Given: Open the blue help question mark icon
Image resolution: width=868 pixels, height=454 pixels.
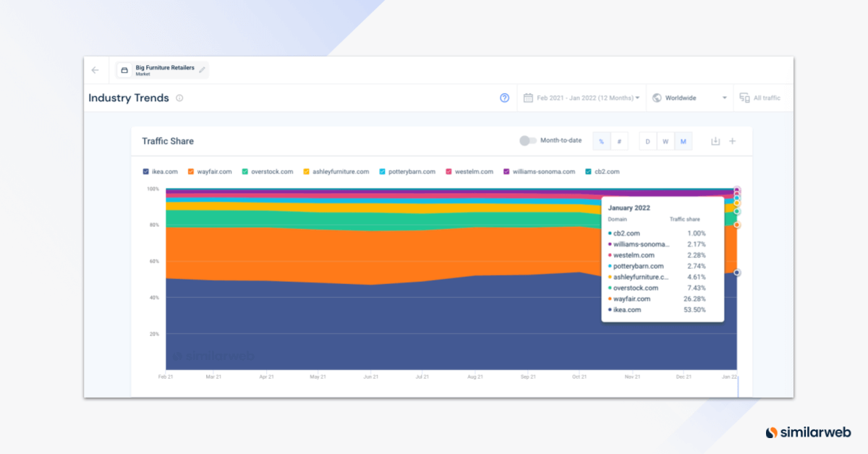Looking at the screenshot, I should (505, 98).
